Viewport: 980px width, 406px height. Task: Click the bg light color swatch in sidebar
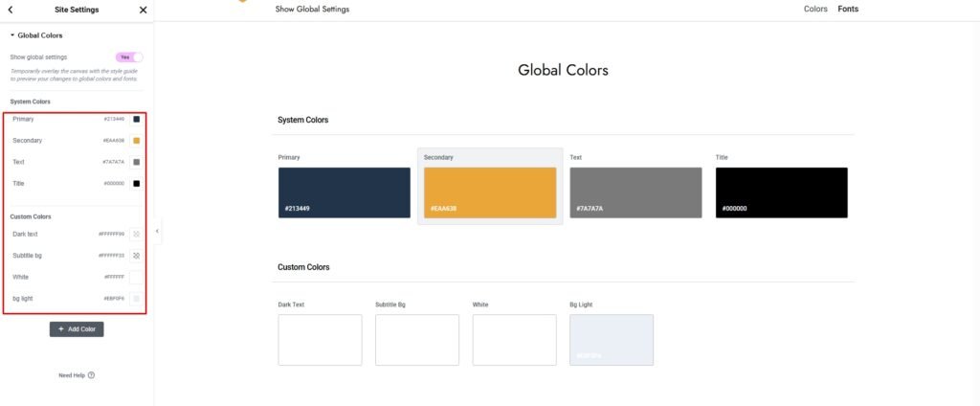136,299
